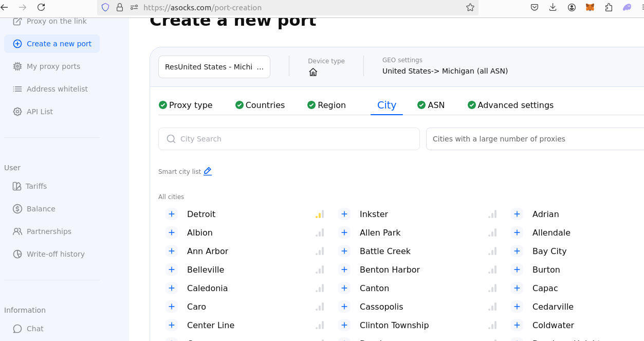Screen dimensions: 644x341
Task: Click the home device type icon
Action: pyautogui.click(x=313, y=72)
